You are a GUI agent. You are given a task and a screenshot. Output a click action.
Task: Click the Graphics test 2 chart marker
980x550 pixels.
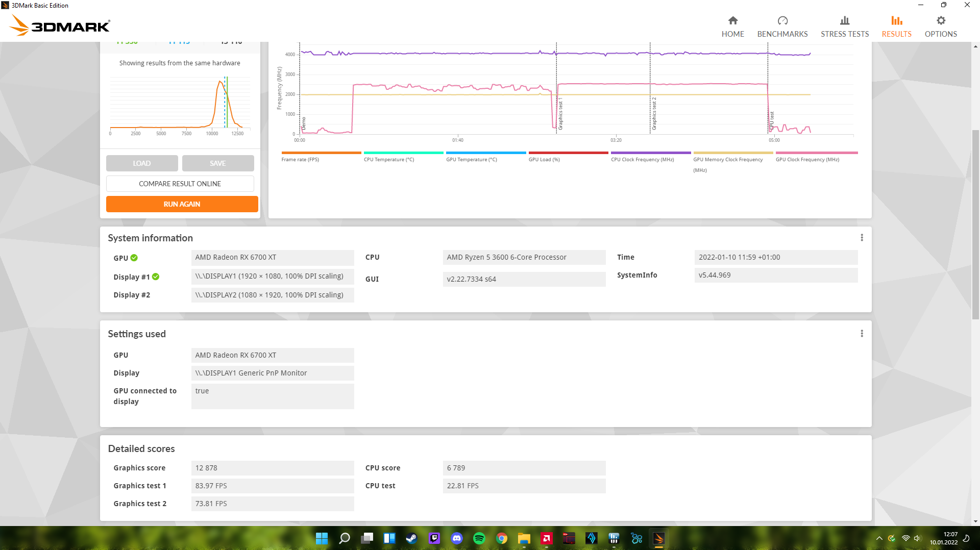[654, 113]
